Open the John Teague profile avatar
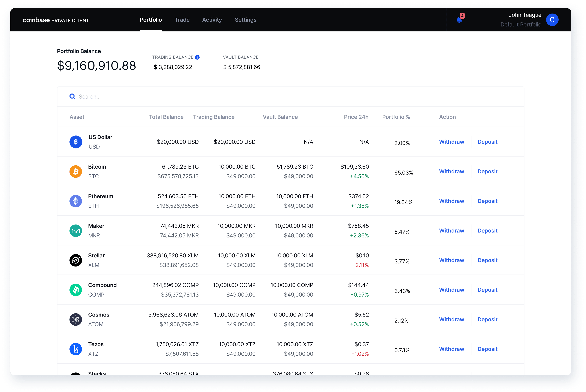 (x=553, y=20)
